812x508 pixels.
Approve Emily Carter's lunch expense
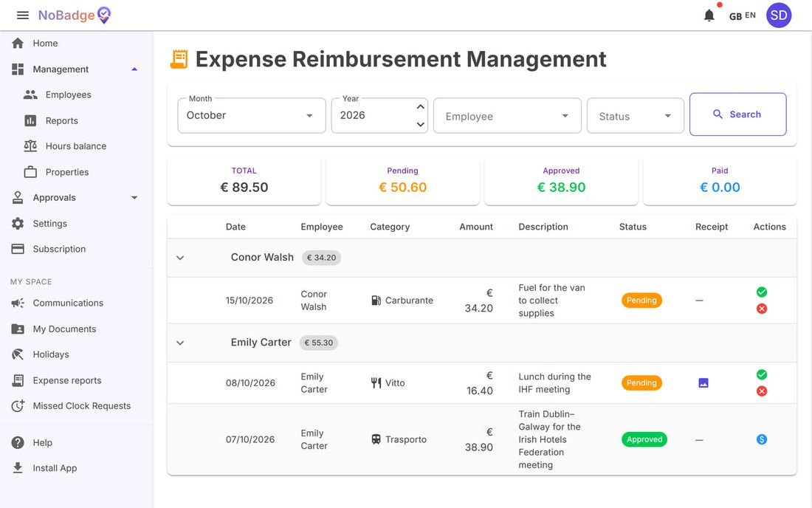pyautogui.click(x=761, y=374)
